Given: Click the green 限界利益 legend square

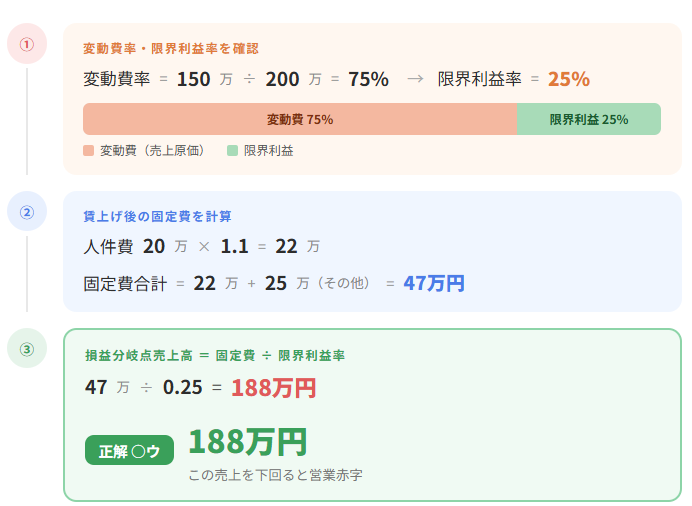Looking at the screenshot, I should (x=232, y=150).
